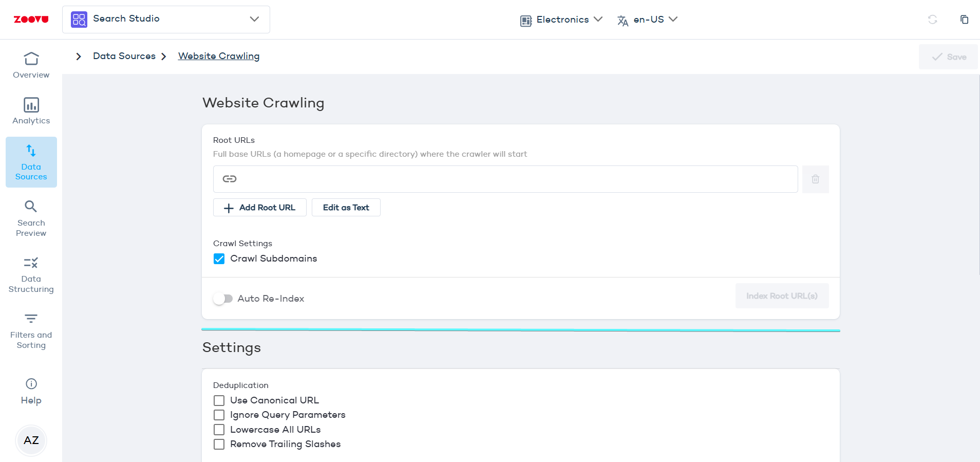Check the Use Canonical URL option
The image size is (980, 462).
click(219, 400)
